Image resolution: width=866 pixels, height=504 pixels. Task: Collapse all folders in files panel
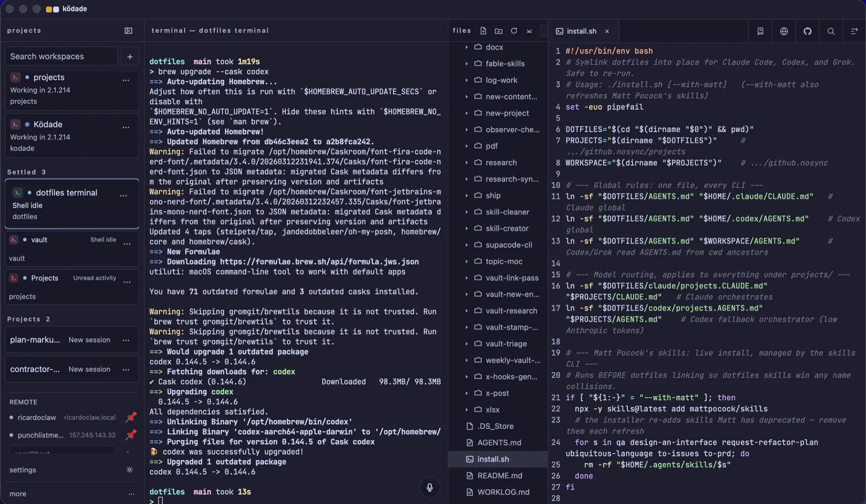(x=529, y=31)
